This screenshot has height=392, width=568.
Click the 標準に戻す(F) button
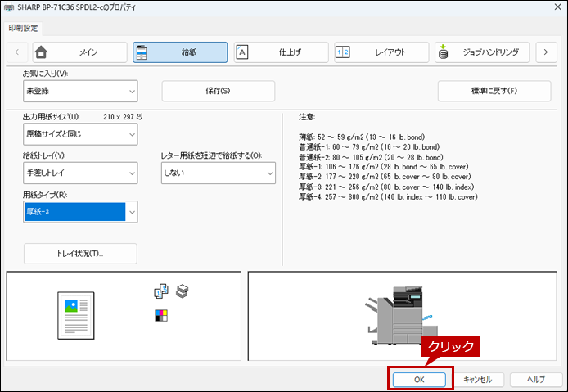click(x=494, y=91)
